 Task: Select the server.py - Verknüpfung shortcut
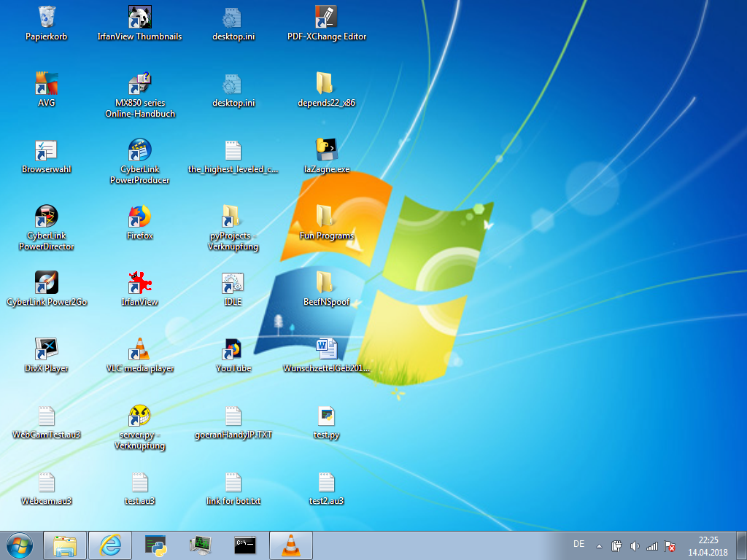(x=139, y=427)
